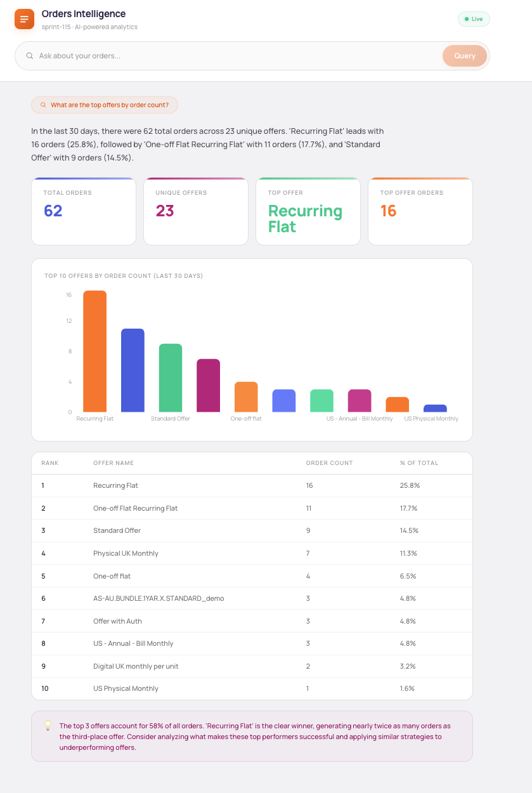Select the small blue US Physical Monthly bar

pyautogui.click(x=435, y=409)
